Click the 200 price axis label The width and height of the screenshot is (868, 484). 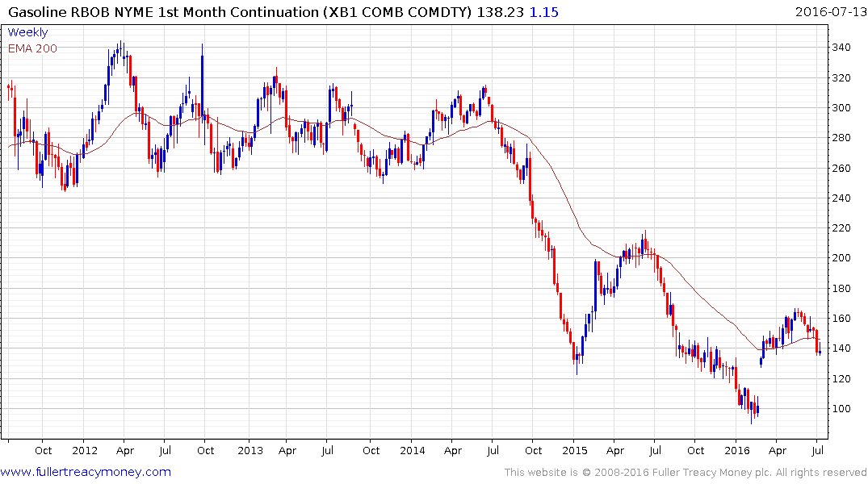[841, 258]
